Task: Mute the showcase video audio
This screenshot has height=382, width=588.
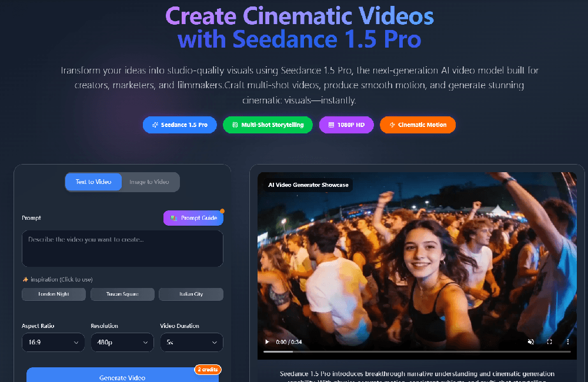Action: coord(531,341)
